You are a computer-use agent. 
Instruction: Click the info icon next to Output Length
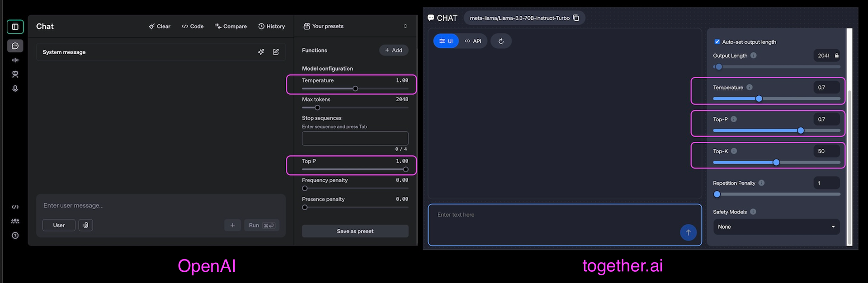click(753, 56)
